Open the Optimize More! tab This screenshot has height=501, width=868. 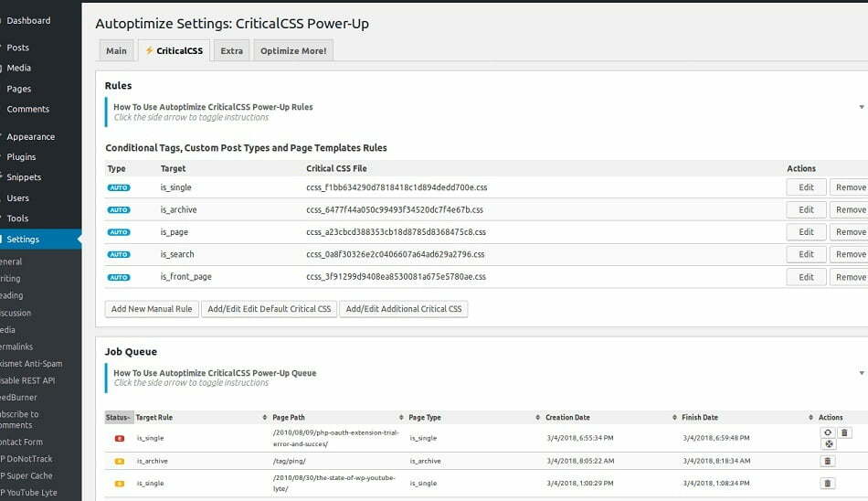(x=293, y=50)
